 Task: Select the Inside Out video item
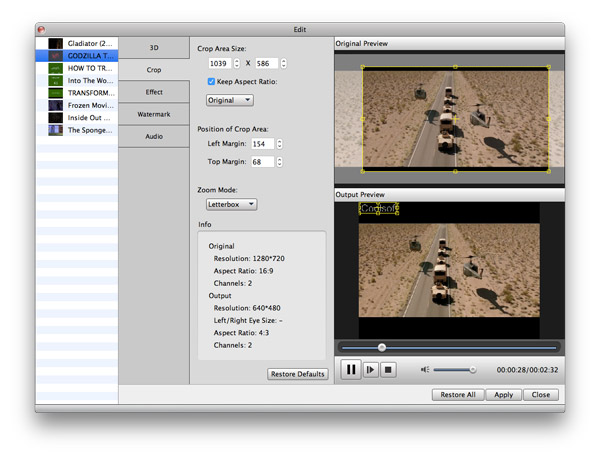[x=90, y=117]
